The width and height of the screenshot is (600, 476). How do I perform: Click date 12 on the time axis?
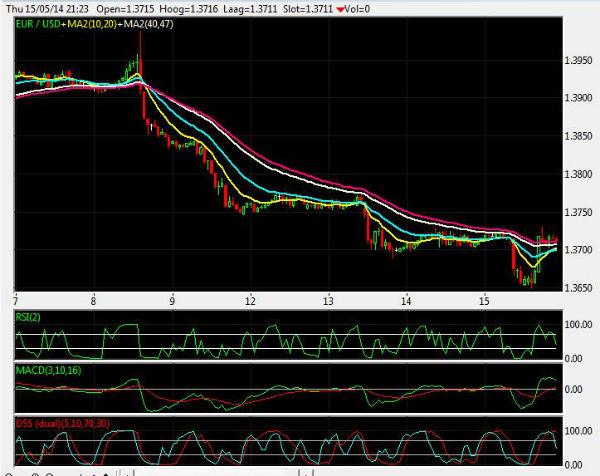click(x=250, y=301)
